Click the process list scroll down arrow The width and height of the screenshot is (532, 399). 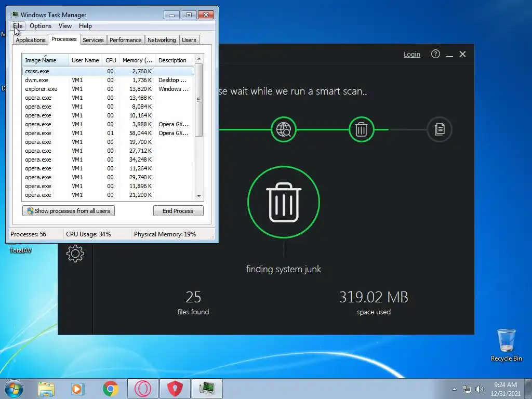click(x=199, y=196)
